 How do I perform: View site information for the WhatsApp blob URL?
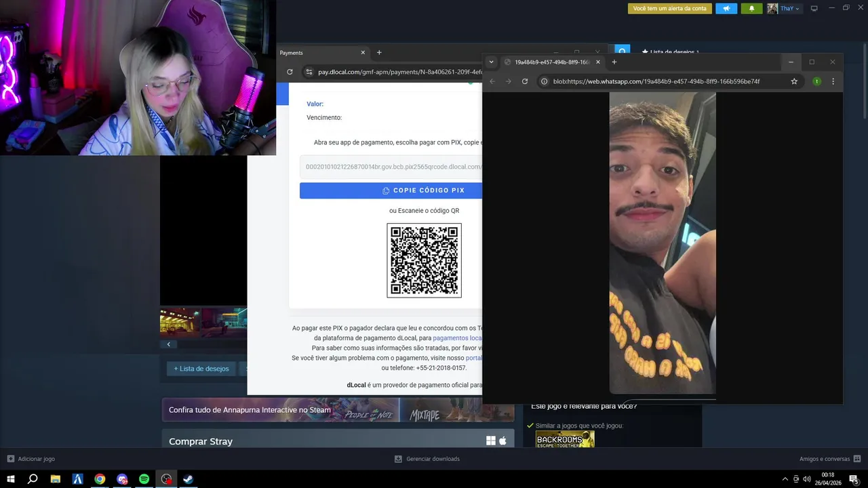544,81
